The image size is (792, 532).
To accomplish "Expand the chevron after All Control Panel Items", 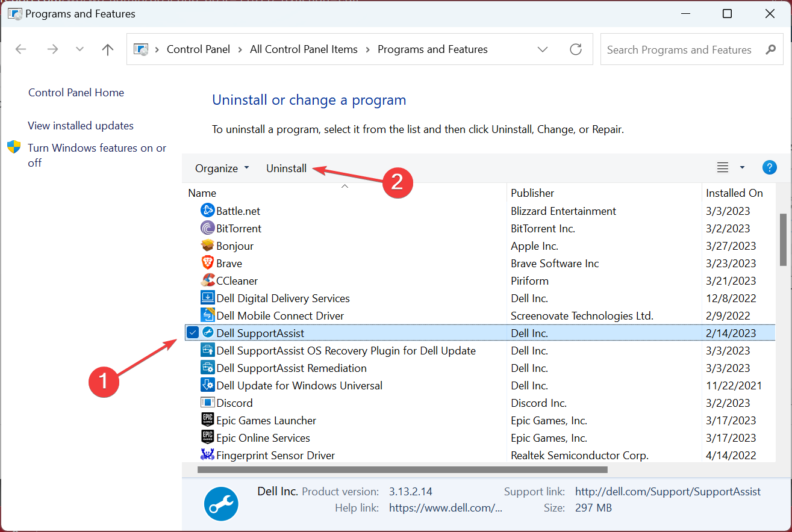I will (367, 49).
